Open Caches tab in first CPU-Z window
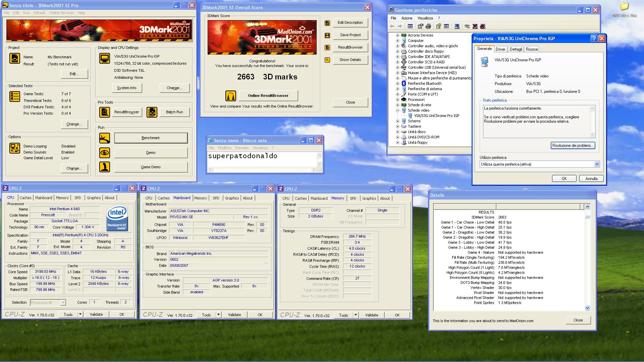644x362 pixels. pyautogui.click(x=25, y=198)
